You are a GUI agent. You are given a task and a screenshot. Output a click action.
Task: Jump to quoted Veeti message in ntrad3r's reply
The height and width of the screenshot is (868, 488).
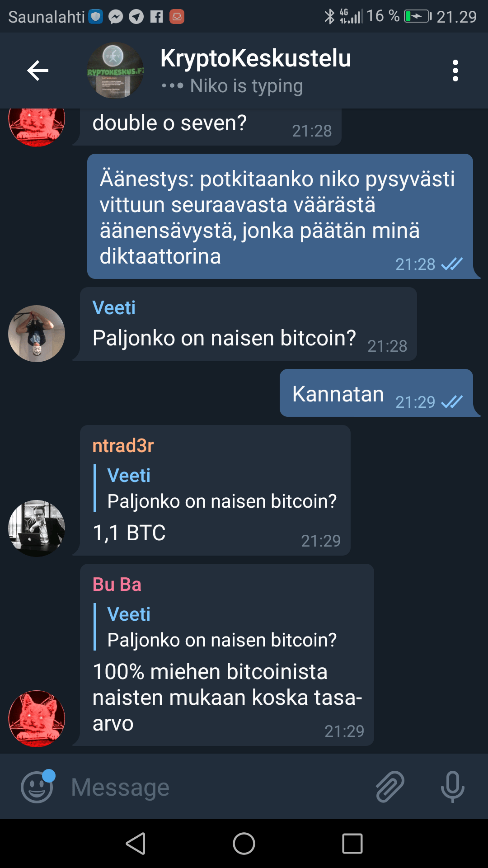tap(216, 488)
